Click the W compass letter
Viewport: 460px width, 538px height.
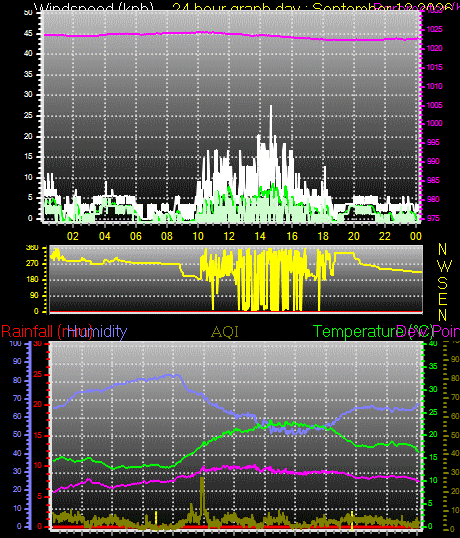pos(445,266)
